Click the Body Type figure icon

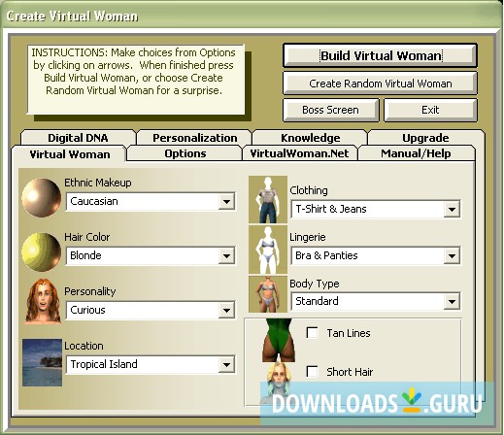point(268,294)
